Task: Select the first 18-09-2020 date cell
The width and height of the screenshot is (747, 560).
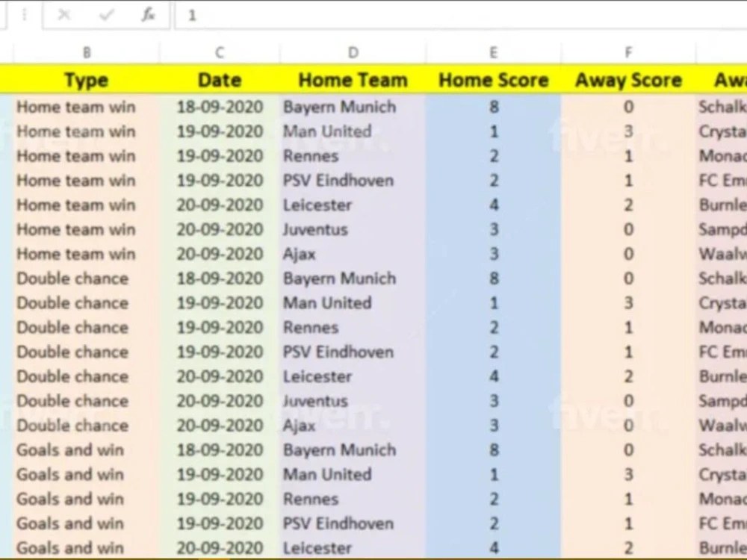Action: click(220, 107)
